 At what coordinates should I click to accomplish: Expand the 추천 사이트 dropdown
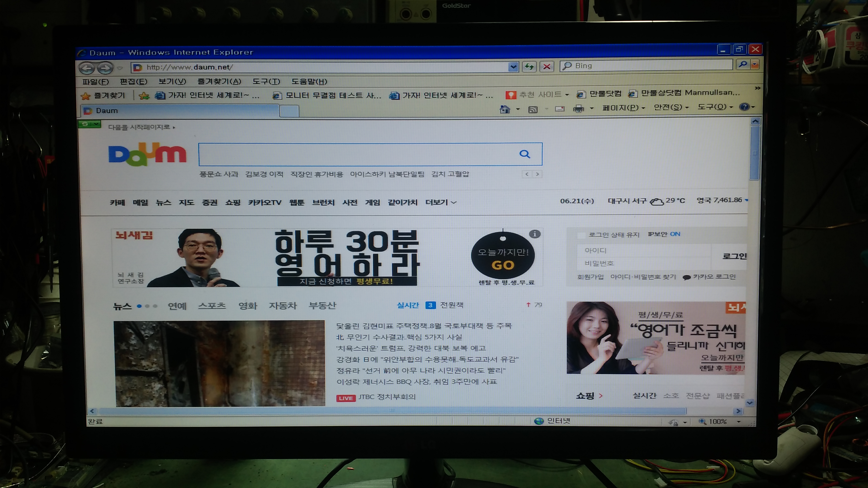[x=567, y=95]
